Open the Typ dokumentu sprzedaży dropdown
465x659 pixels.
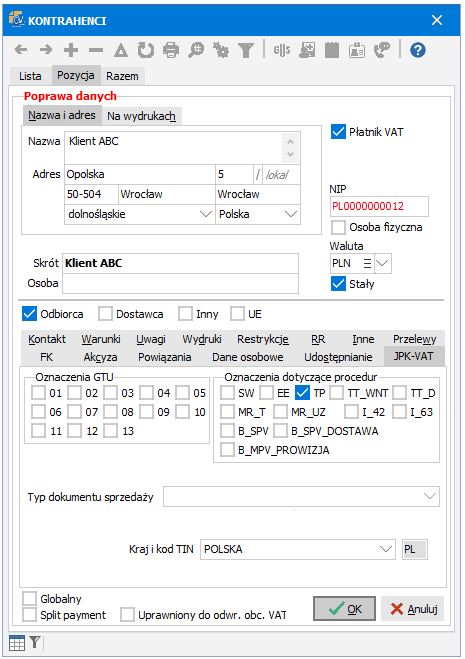click(430, 496)
